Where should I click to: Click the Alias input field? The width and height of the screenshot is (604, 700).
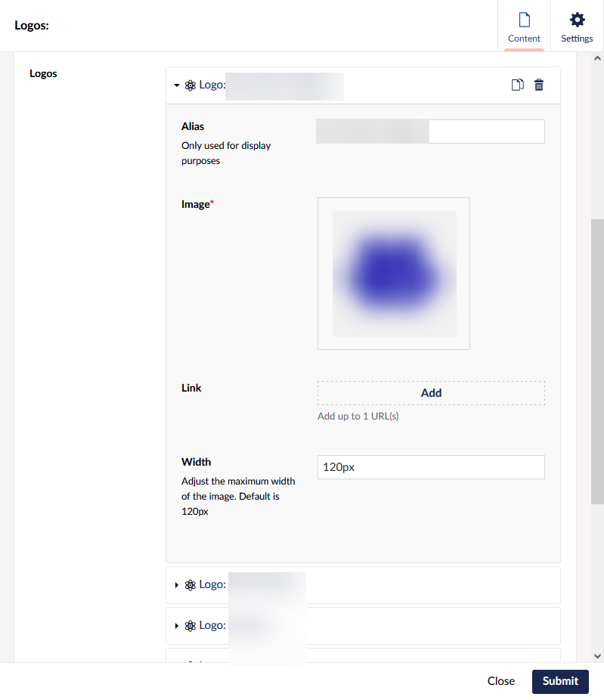[485, 132]
